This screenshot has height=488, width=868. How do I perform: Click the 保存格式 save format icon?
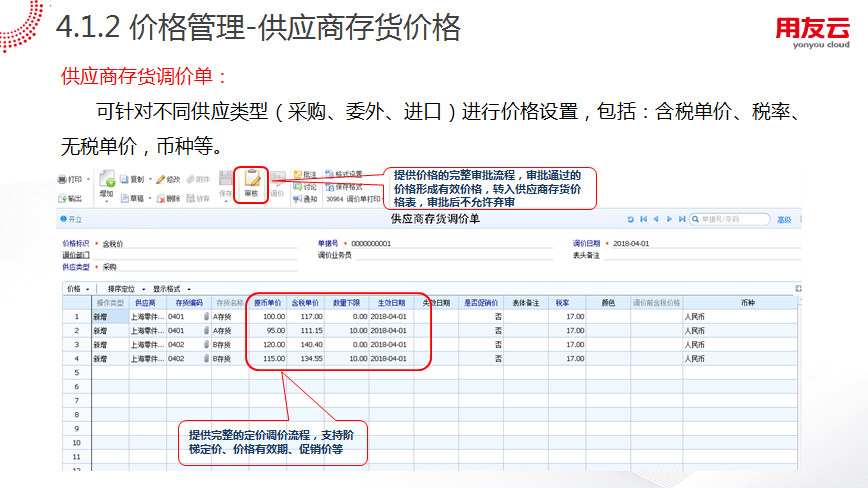click(x=329, y=187)
